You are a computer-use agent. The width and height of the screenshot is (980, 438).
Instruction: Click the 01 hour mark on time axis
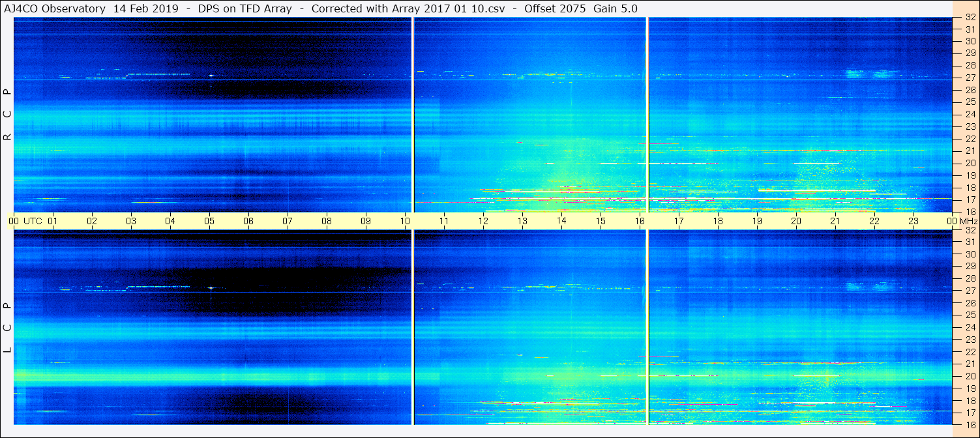pos(53,221)
